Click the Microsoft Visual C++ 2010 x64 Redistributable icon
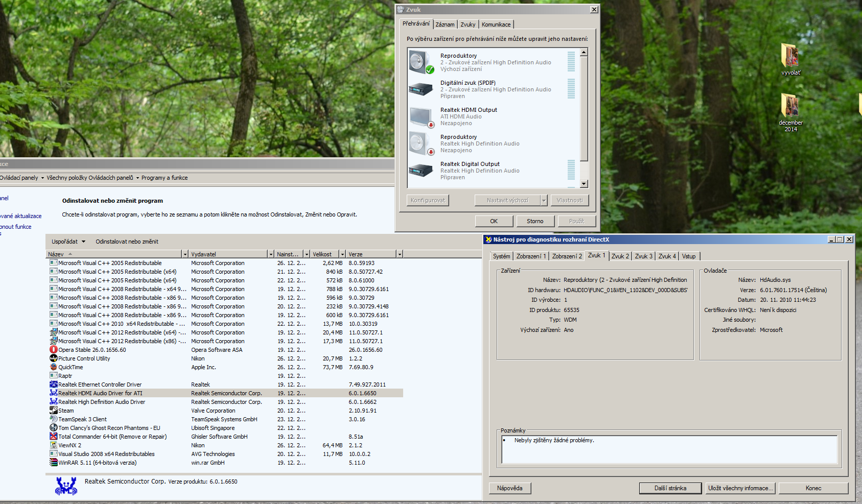 54,324
